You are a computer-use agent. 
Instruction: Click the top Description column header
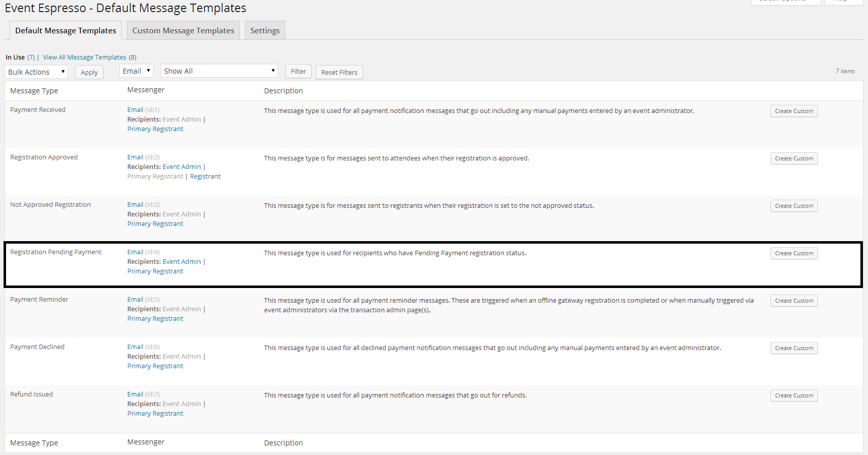point(283,91)
